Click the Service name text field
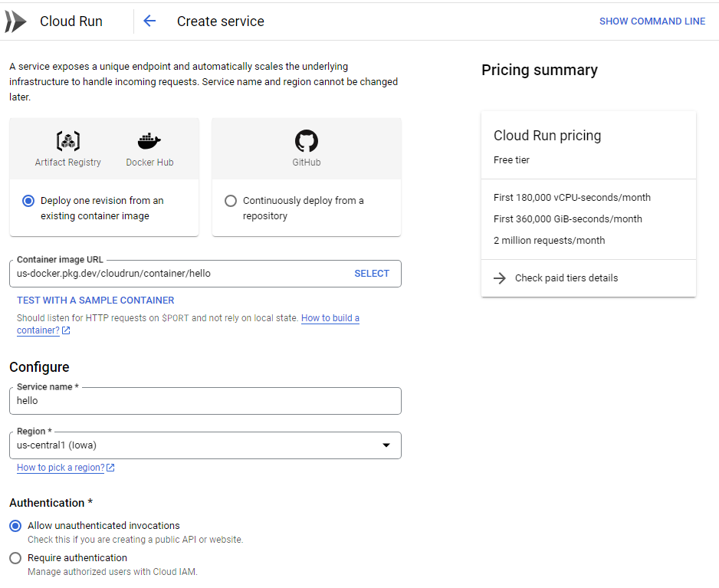The width and height of the screenshot is (719, 588). coord(205,401)
